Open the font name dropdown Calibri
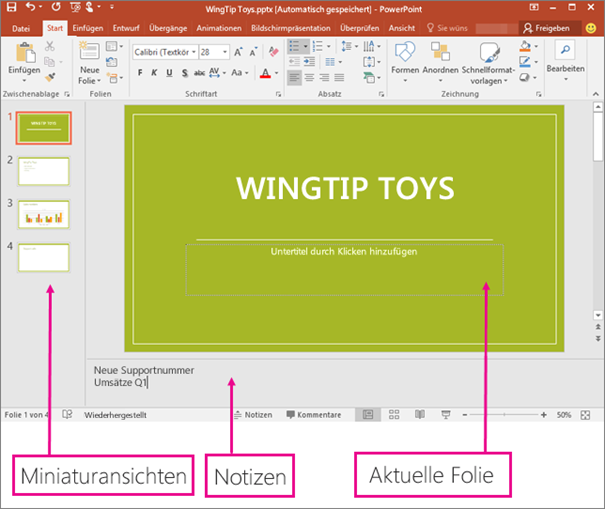 point(163,51)
